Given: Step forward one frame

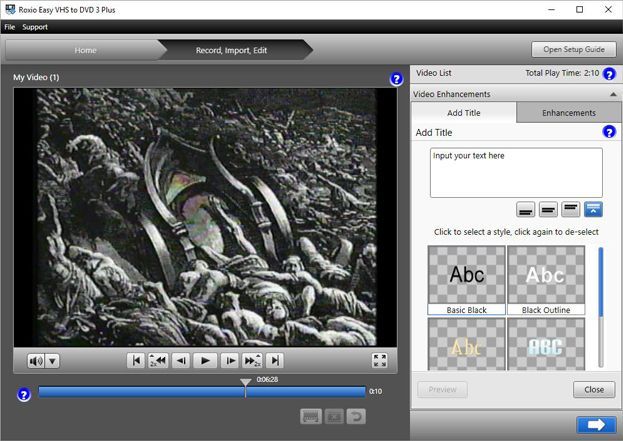Looking at the screenshot, I should click(x=230, y=360).
